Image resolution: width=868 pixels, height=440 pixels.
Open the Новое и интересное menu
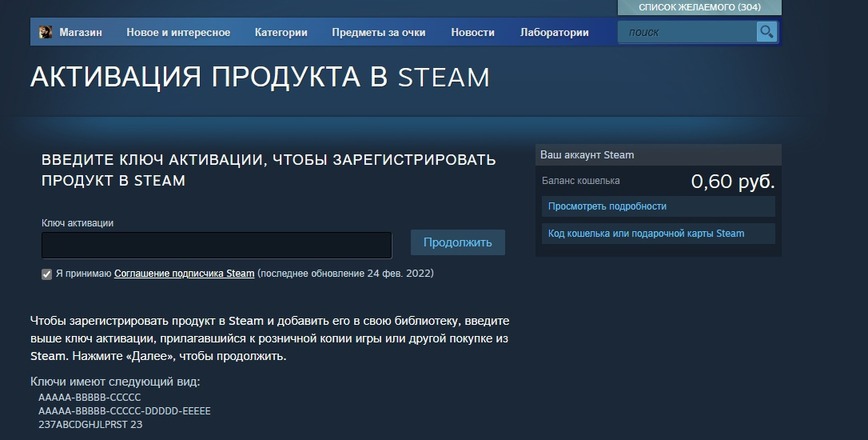[178, 32]
